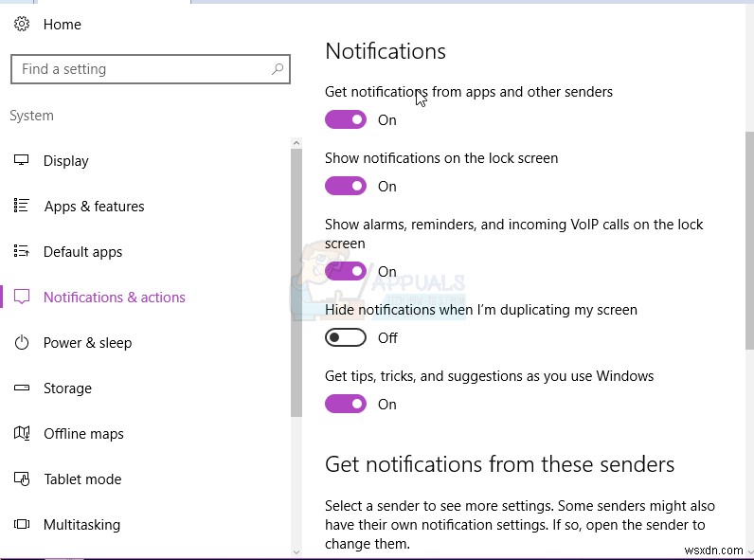Open Home settings label
The width and height of the screenshot is (754, 560).
62,25
